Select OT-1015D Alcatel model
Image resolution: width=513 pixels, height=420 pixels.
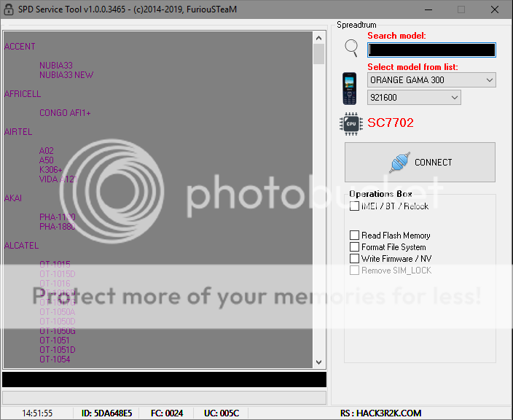point(58,274)
